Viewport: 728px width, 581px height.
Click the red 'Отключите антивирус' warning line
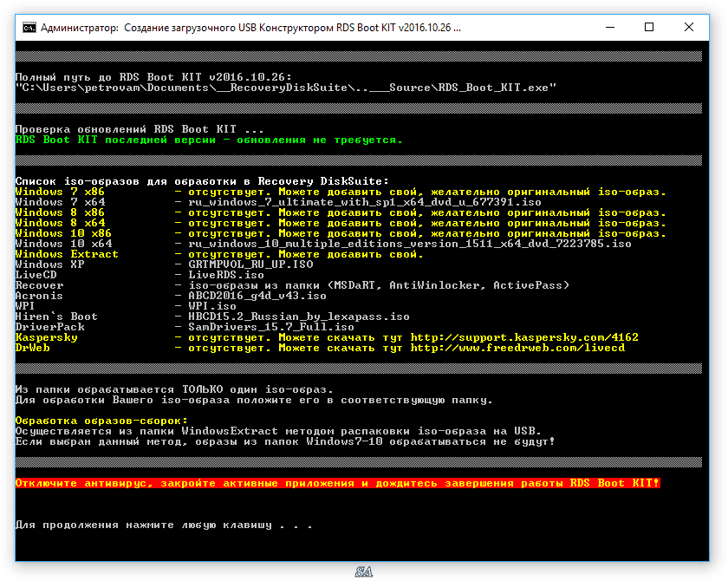(337, 483)
